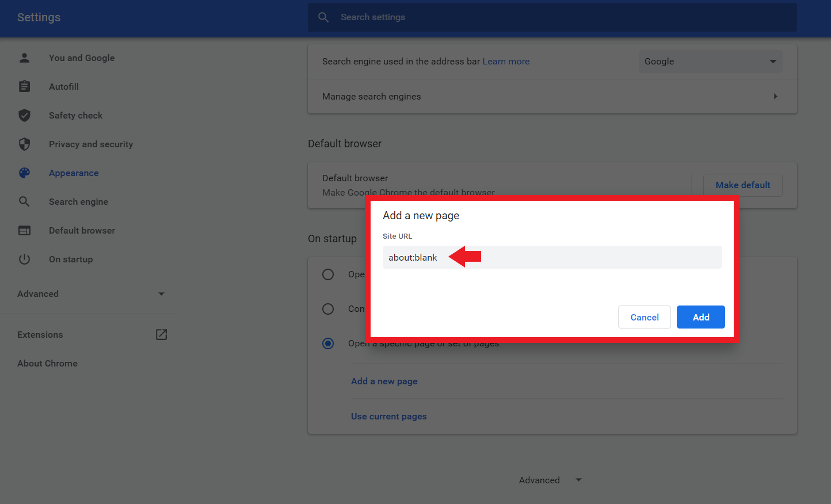Screen dimensions: 831x504
Task: Click the Learn more link
Action: click(x=506, y=61)
